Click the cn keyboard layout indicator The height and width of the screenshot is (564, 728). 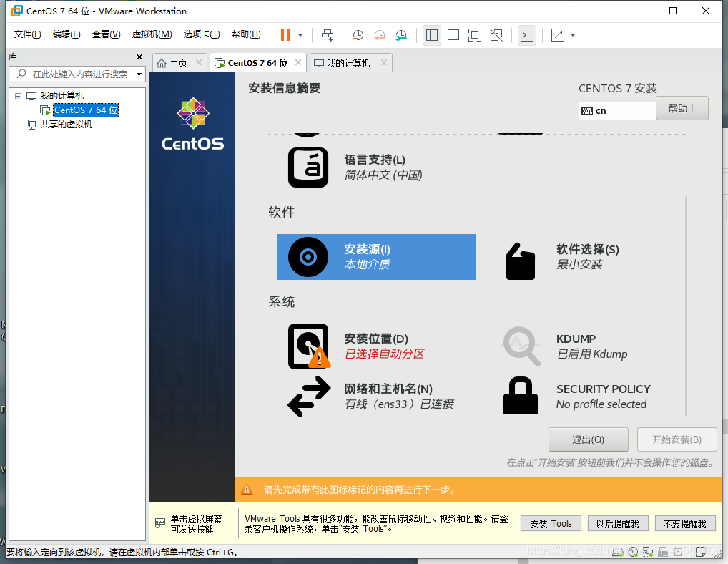(617, 110)
